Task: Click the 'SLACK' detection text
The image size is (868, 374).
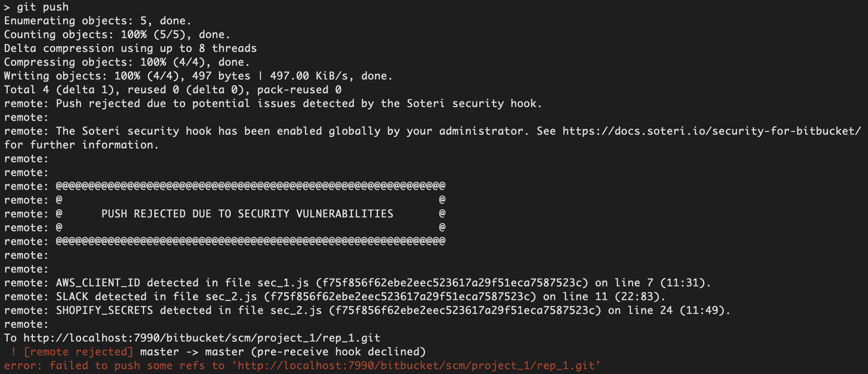Action: [72, 297]
